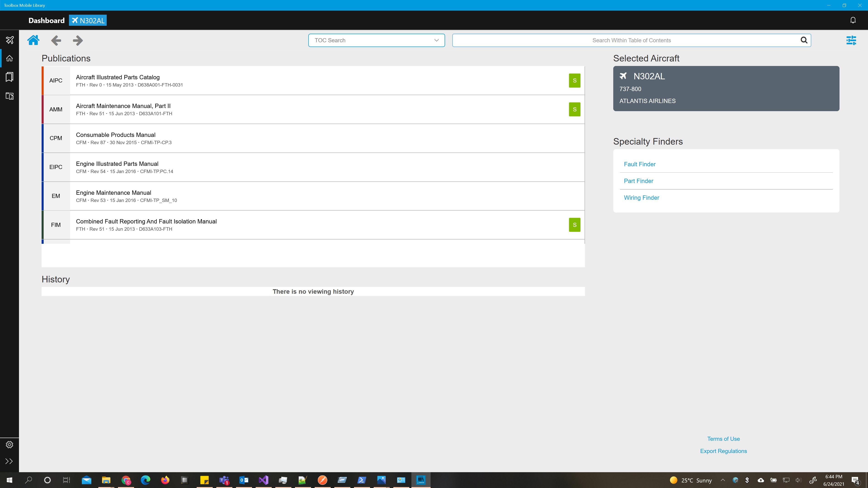
Task: Go forward with the right arrow
Action: [78, 40]
